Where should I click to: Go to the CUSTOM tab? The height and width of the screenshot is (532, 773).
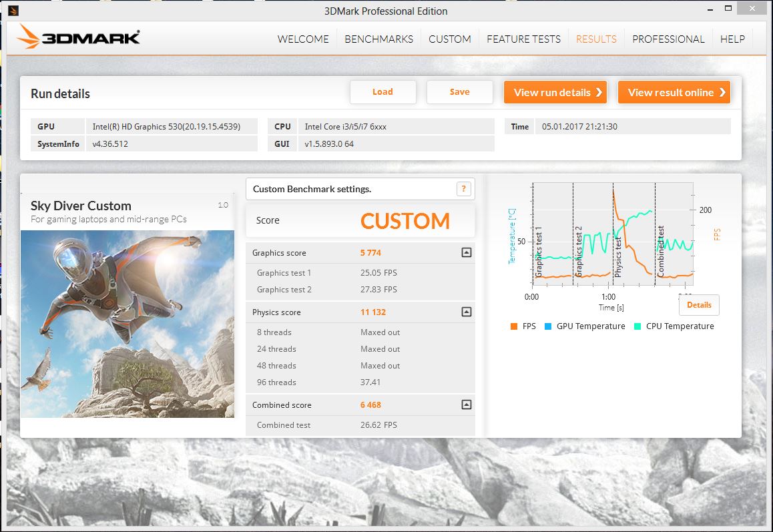pyautogui.click(x=450, y=39)
